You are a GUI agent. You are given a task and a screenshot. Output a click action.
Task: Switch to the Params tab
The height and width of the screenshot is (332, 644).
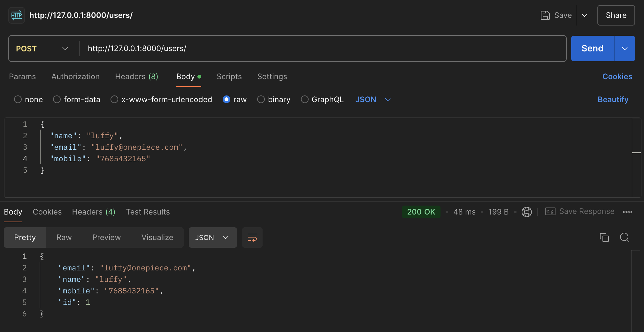(x=22, y=77)
